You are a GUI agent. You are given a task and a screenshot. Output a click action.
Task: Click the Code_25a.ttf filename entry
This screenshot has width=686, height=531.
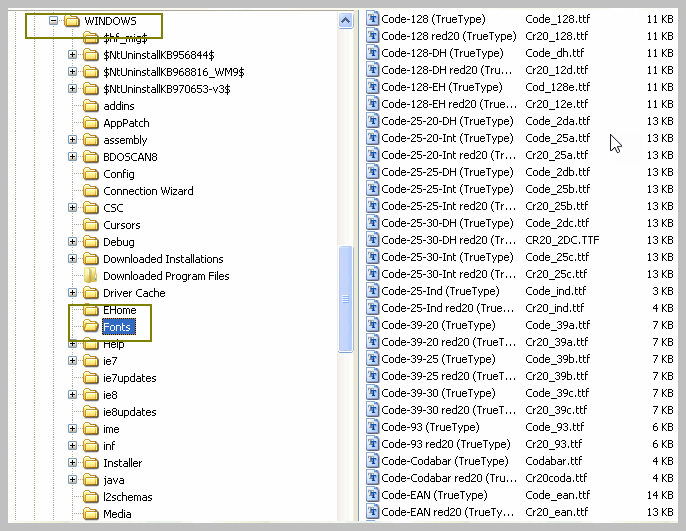click(557, 138)
